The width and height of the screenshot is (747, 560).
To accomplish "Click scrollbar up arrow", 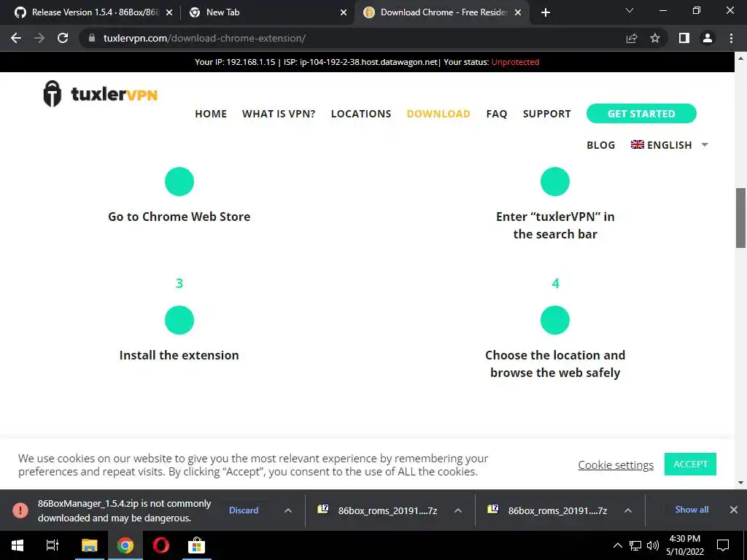I will coord(740,58).
